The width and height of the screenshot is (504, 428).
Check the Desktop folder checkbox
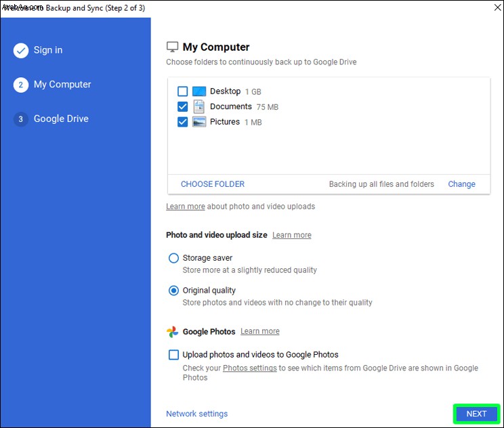pos(183,91)
